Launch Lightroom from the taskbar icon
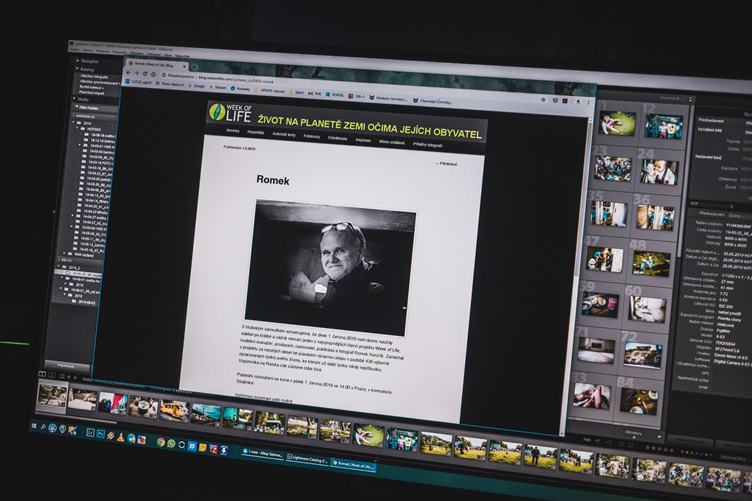Image resolution: width=752 pixels, height=501 pixels. pyautogui.click(x=90, y=433)
